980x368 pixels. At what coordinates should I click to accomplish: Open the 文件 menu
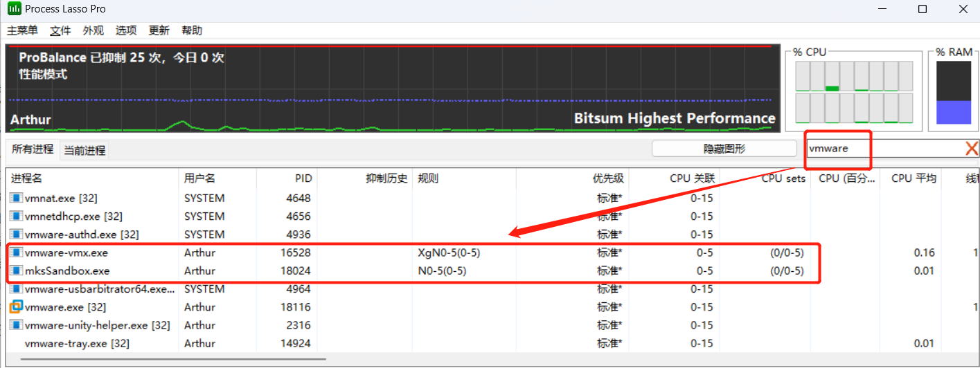[x=61, y=30]
